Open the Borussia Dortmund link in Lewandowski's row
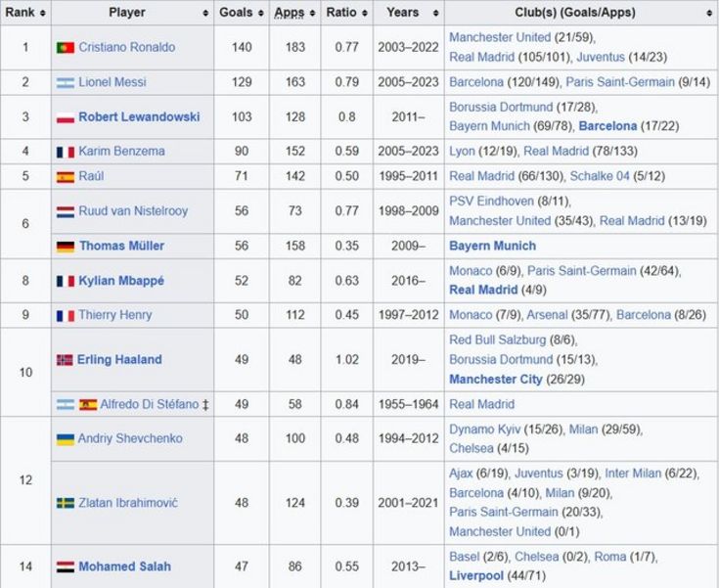 (501, 107)
